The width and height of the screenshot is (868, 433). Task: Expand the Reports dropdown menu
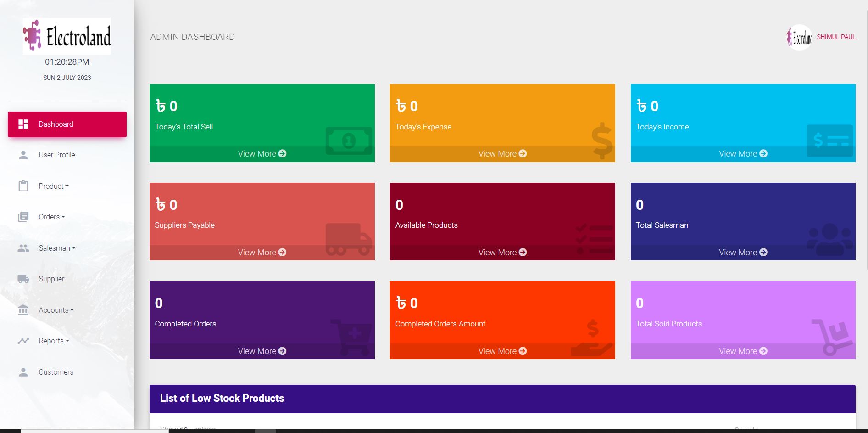pos(54,341)
